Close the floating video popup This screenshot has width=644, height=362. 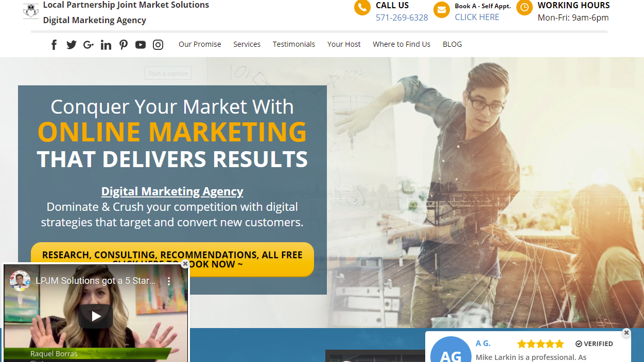click(185, 264)
